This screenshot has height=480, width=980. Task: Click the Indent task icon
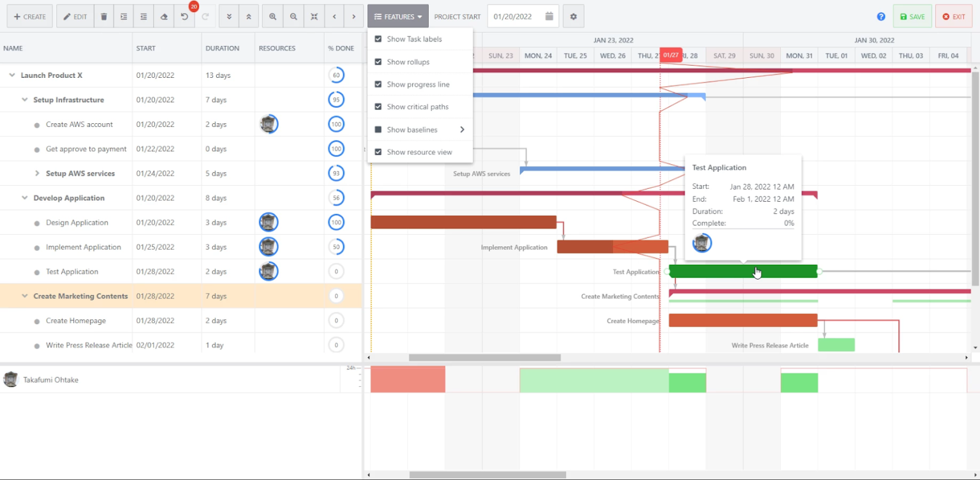coord(123,16)
